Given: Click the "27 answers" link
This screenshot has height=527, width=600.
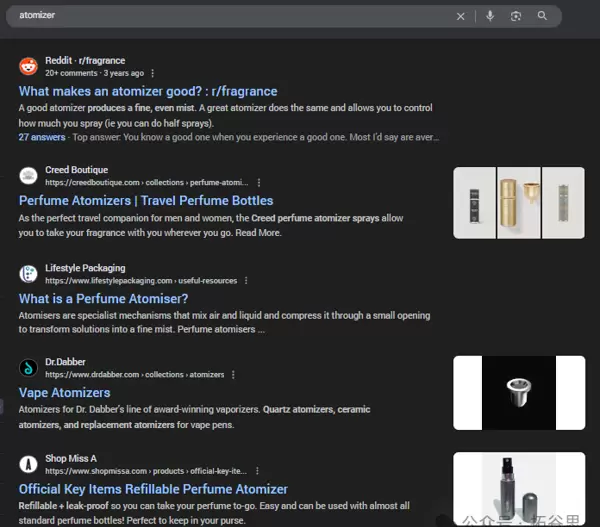Looking at the screenshot, I should (42, 137).
